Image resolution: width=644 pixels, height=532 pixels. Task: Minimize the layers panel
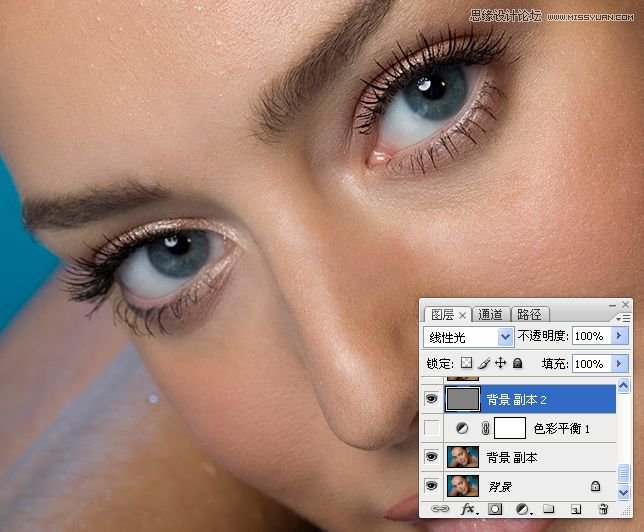(x=612, y=305)
